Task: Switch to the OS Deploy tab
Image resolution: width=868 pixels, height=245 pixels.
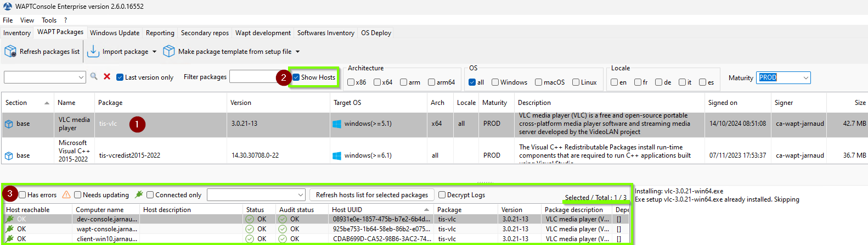Action: [x=376, y=33]
